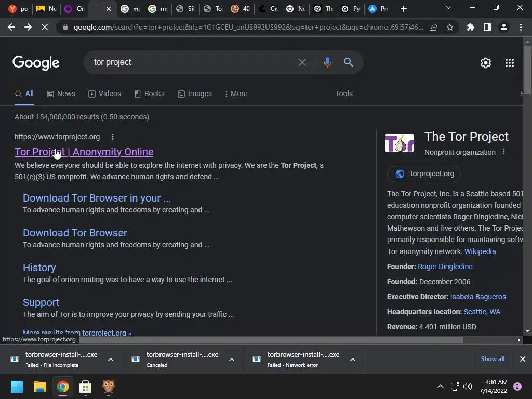The width and height of the screenshot is (532, 399).
Task: Open Google Settings gear icon
Action: [x=486, y=63]
